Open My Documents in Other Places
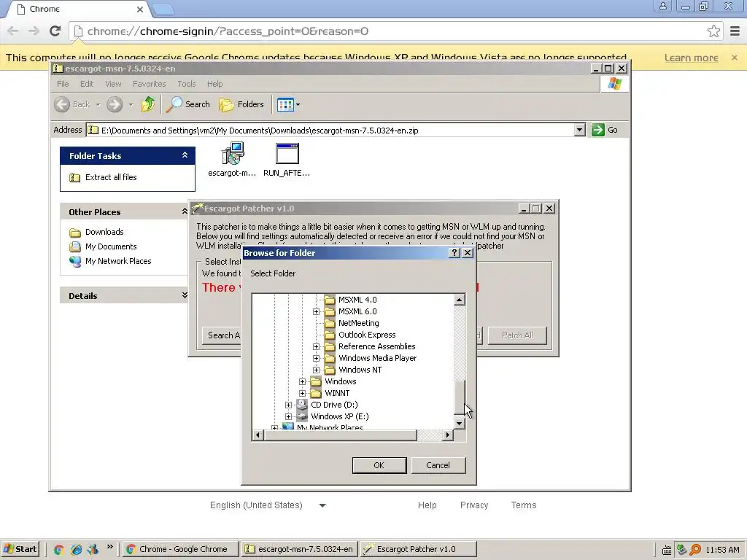The image size is (747, 560). click(111, 246)
